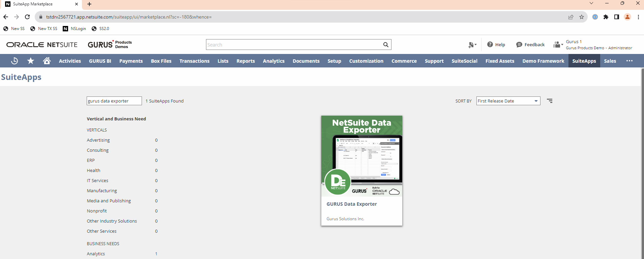Open the Transactions menu
The image size is (644, 259).
click(x=195, y=61)
